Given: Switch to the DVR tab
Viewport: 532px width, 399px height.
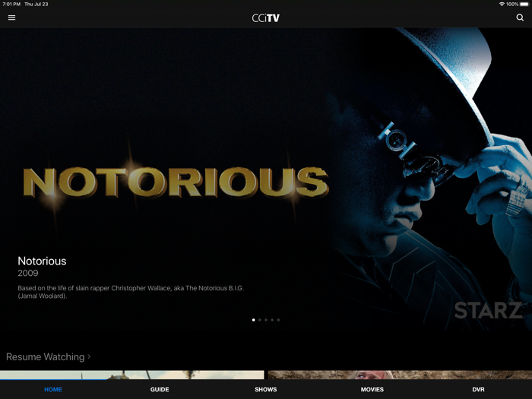Looking at the screenshot, I should coord(478,389).
